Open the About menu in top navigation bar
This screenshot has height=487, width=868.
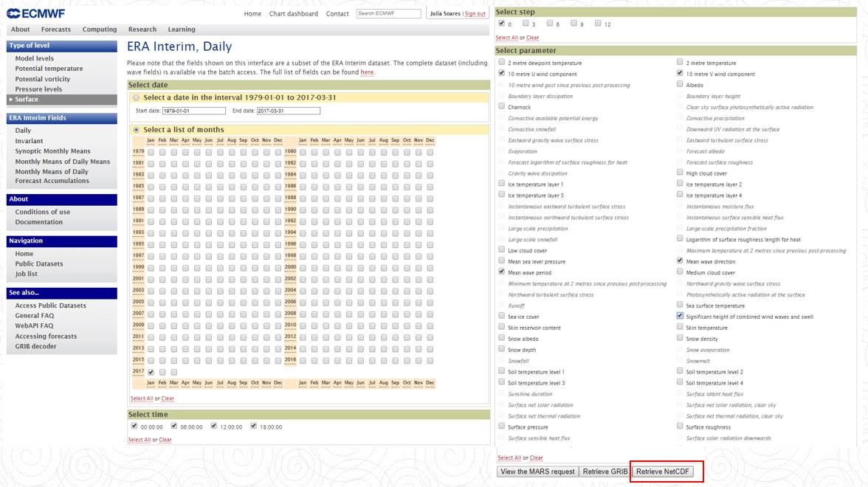pos(20,30)
